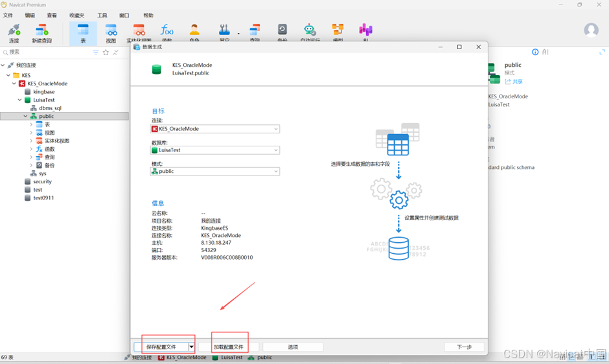Image resolution: width=609 pixels, height=364 pixels.
Task: Expand the 视图 views node
Action: pos(32,133)
